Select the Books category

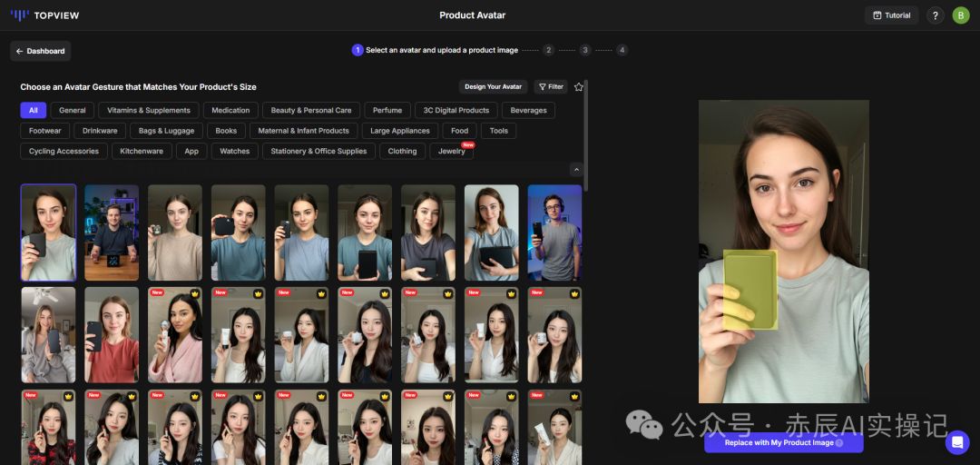point(226,131)
